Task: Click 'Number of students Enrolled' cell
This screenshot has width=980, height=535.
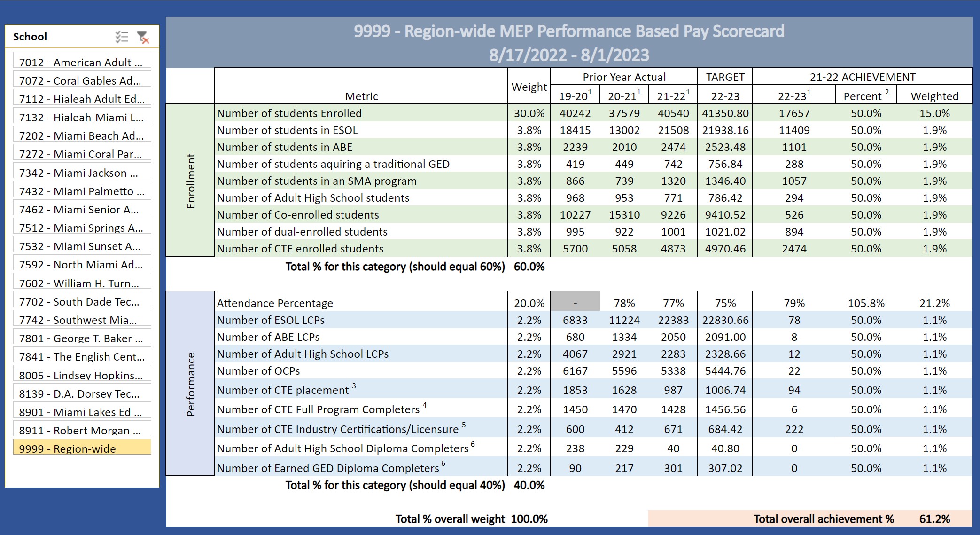Action: point(361,113)
